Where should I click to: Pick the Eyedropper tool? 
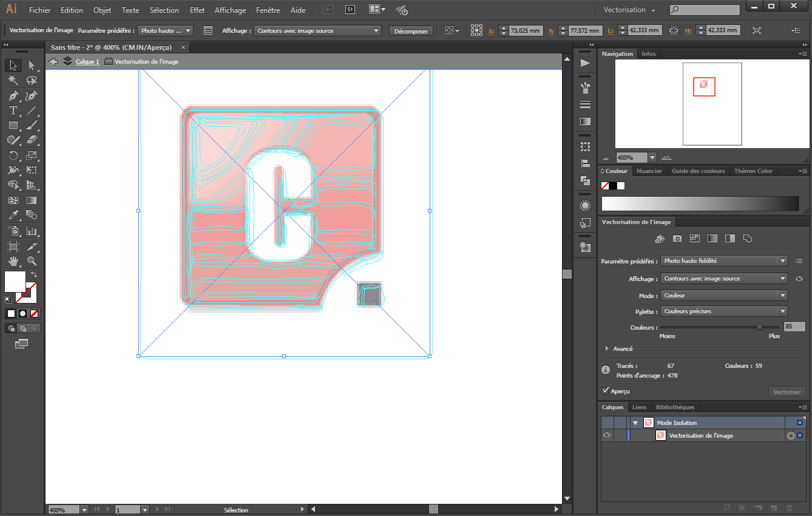(x=13, y=216)
